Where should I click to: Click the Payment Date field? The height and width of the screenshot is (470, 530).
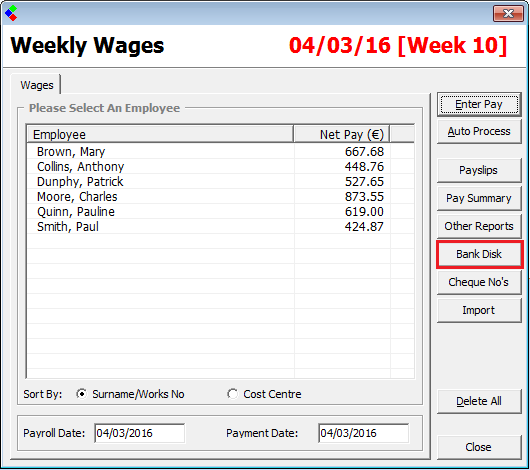point(363,433)
